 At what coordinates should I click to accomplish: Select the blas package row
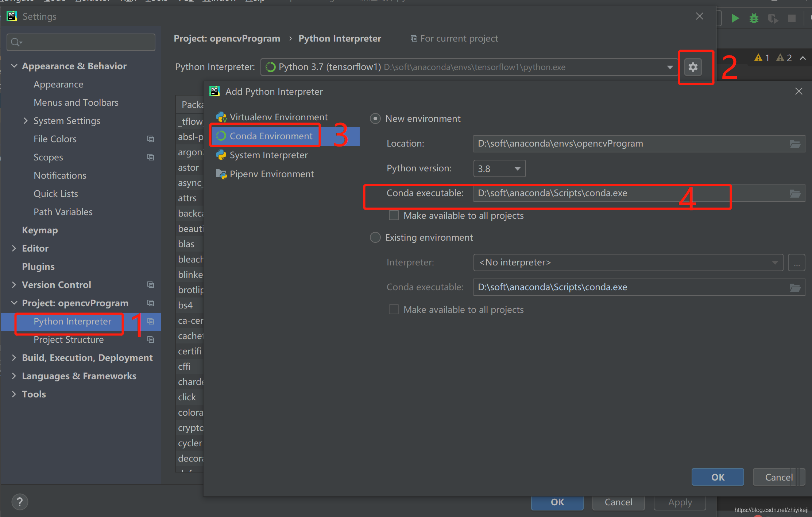pyautogui.click(x=189, y=244)
